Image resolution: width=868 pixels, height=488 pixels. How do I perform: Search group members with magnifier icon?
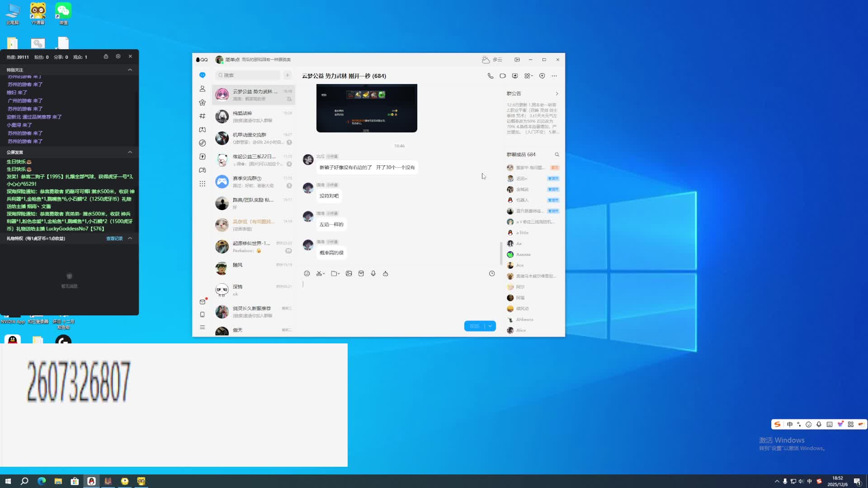557,155
